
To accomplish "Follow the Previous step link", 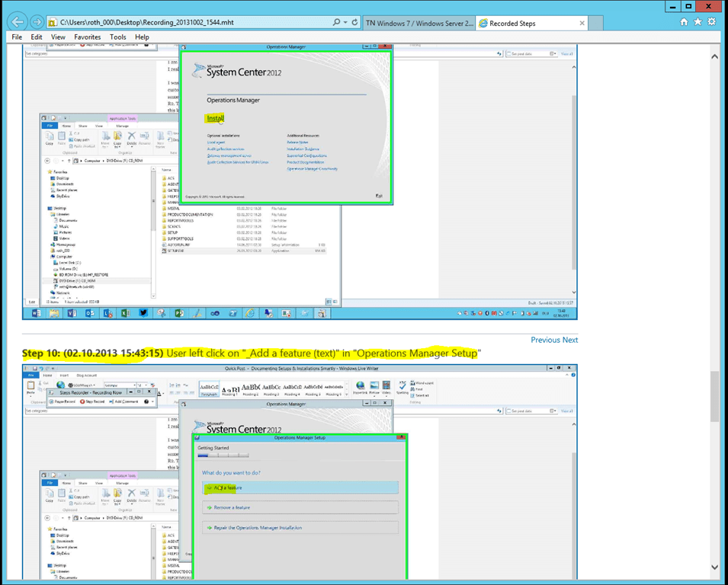I will [545, 340].
